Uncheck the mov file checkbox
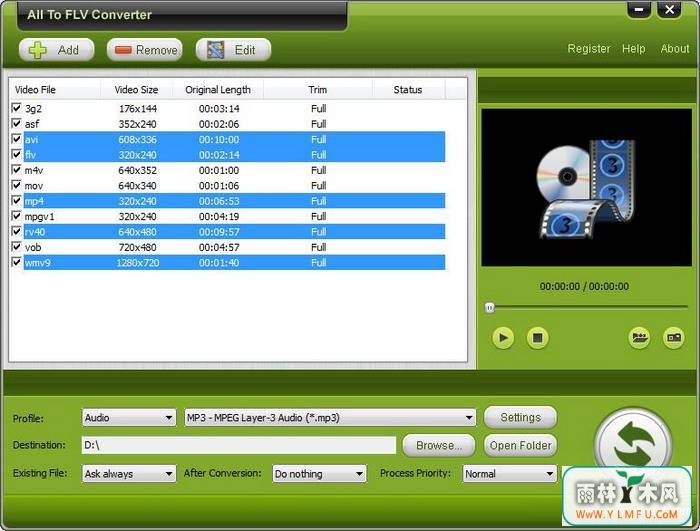 tap(17, 185)
